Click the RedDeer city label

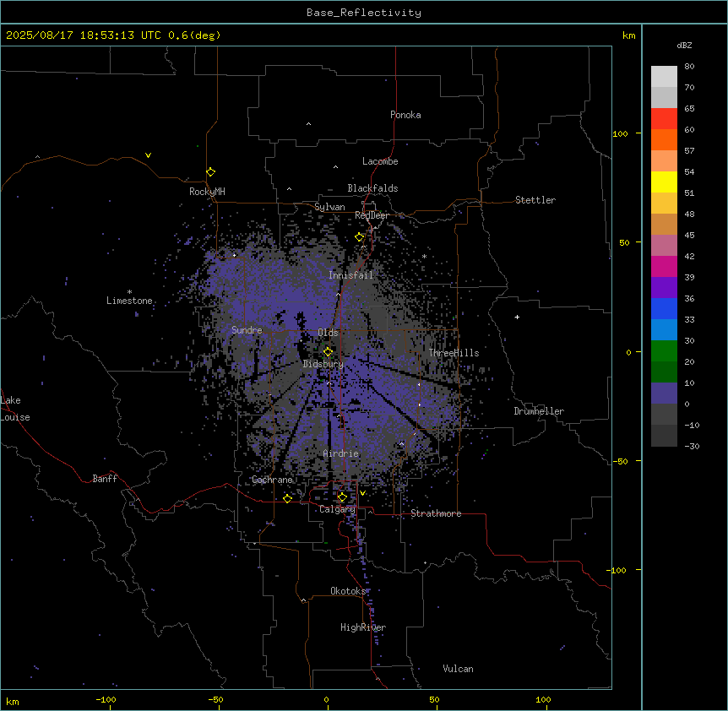[x=372, y=215]
